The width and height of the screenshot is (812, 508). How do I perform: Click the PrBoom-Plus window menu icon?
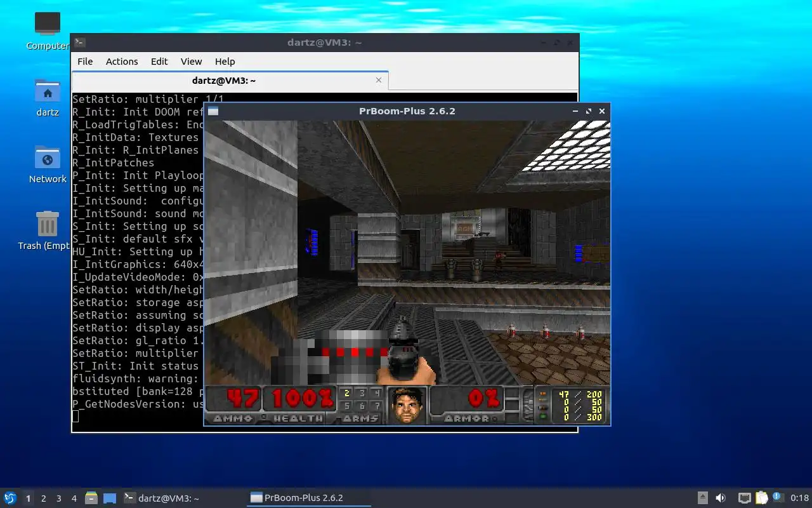(x=213, y=111)
